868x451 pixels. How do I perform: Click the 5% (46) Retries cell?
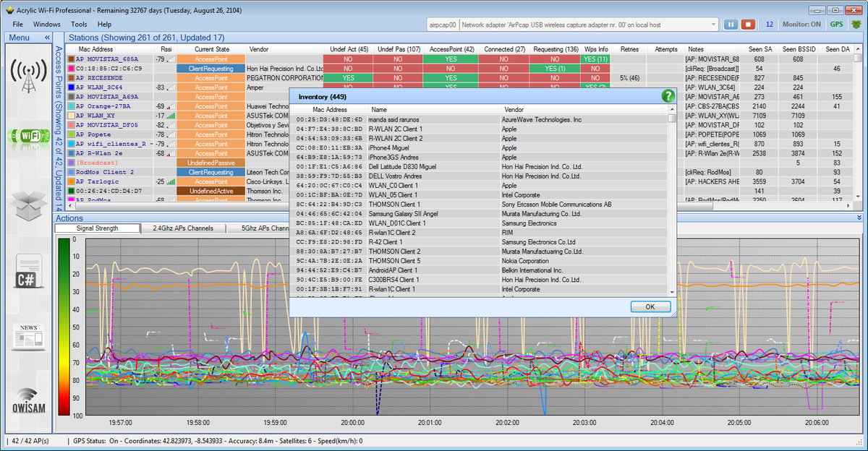(629, 78)
